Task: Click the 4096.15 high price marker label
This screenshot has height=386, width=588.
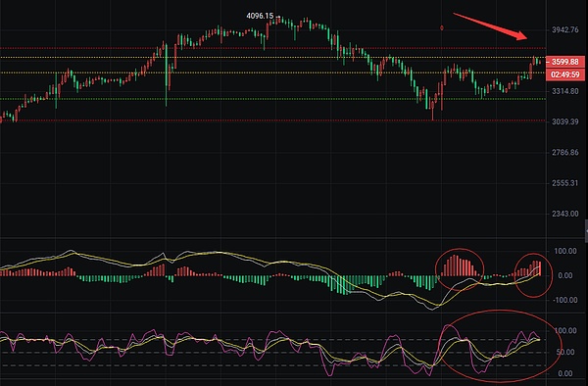Action: pos(260,16)
